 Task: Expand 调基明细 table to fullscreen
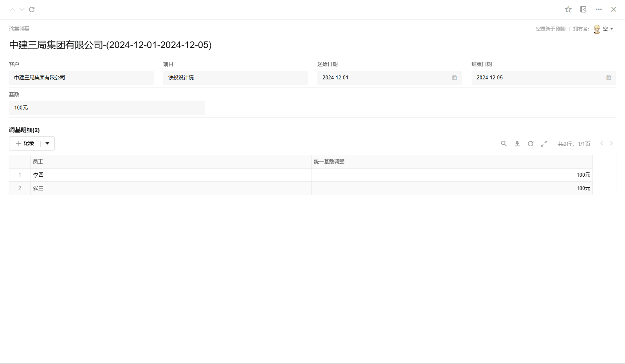click(544, 144)
